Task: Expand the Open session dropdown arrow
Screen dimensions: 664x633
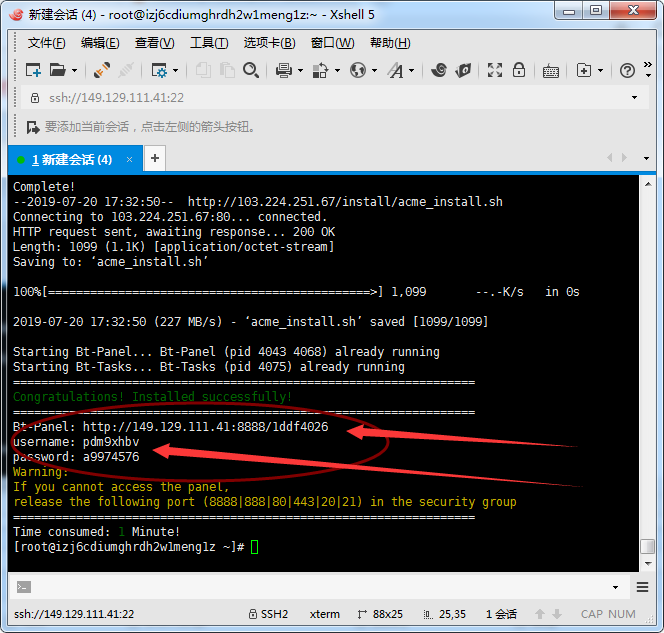Action: pos(74,70)
